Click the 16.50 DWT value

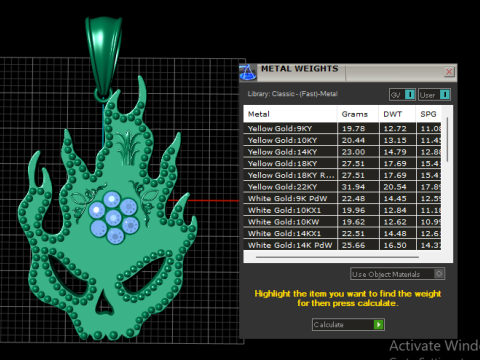point(395,245)
